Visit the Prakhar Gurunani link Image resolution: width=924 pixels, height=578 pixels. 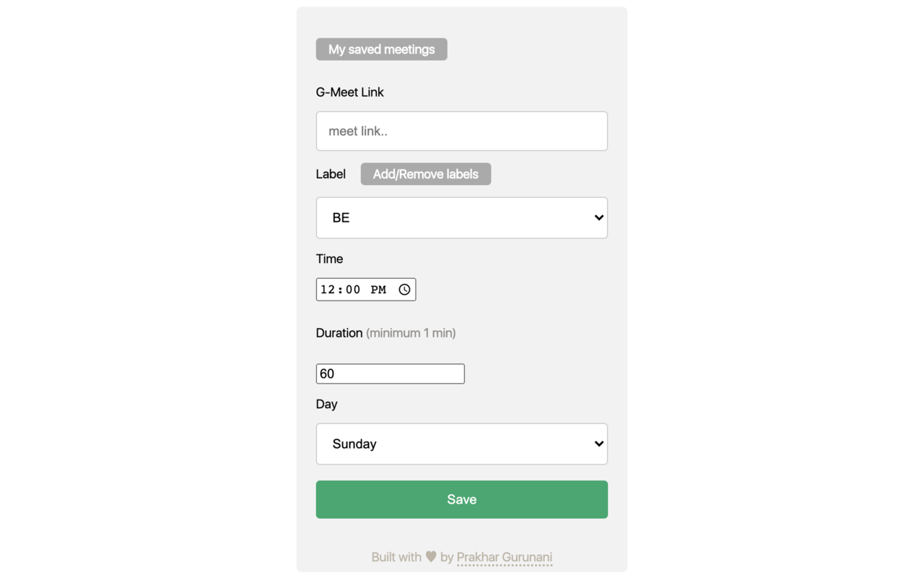click(504, 557)
